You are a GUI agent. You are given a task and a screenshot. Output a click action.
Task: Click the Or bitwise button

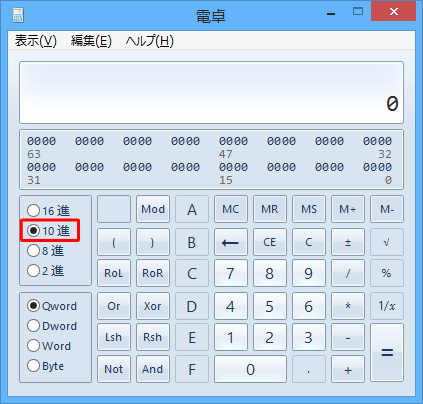[114, 306]
